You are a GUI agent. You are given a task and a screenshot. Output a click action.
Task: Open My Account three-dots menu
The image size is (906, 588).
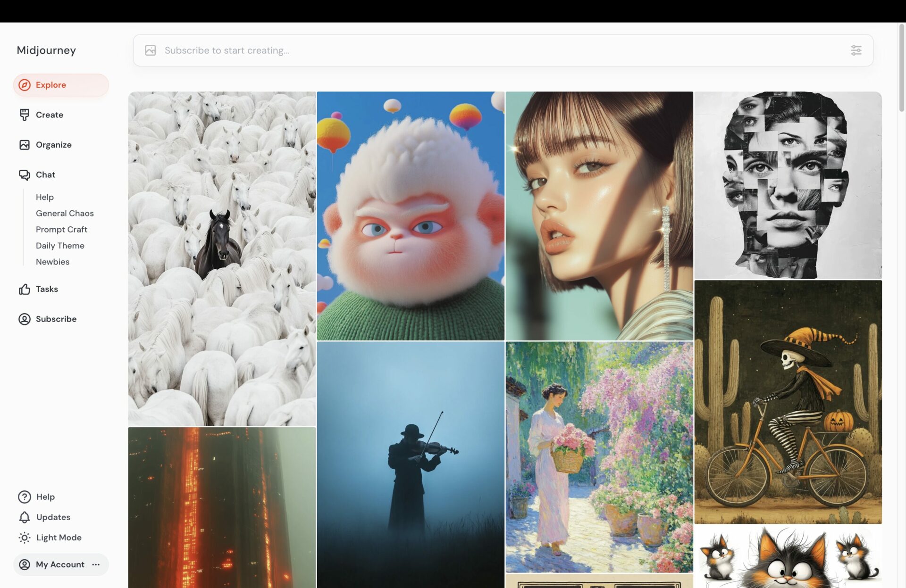pos(96,564)
